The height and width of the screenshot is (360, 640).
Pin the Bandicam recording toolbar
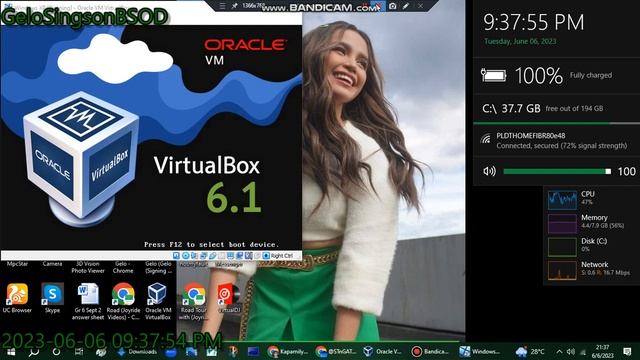[234, 6]
